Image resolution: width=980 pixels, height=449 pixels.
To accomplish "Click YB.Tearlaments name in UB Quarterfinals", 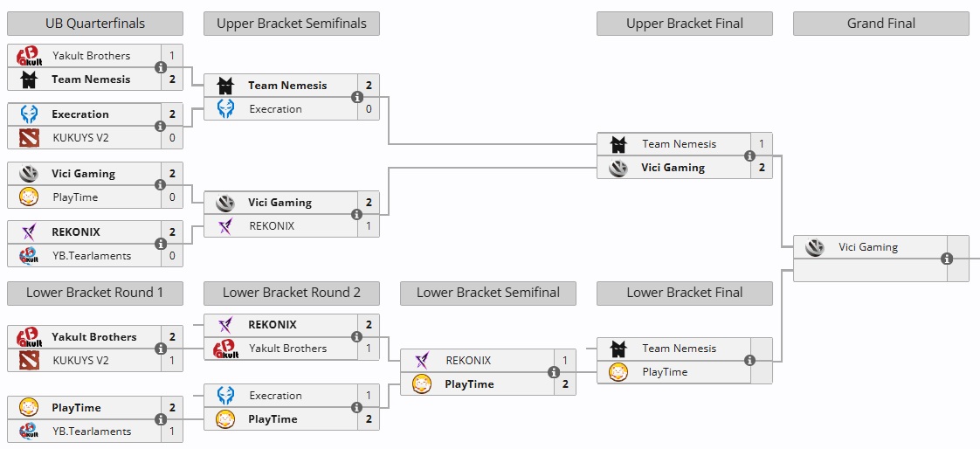I will click(92, 256).
